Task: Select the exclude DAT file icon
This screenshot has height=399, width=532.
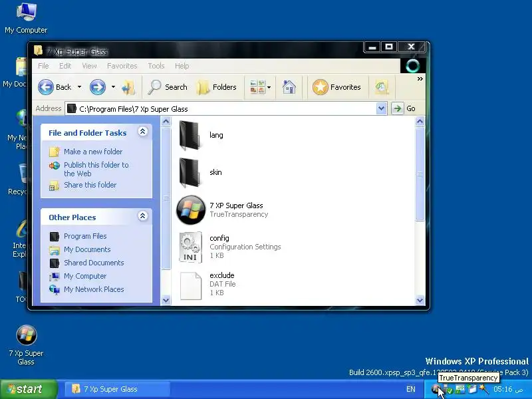Action: (190, 286)
